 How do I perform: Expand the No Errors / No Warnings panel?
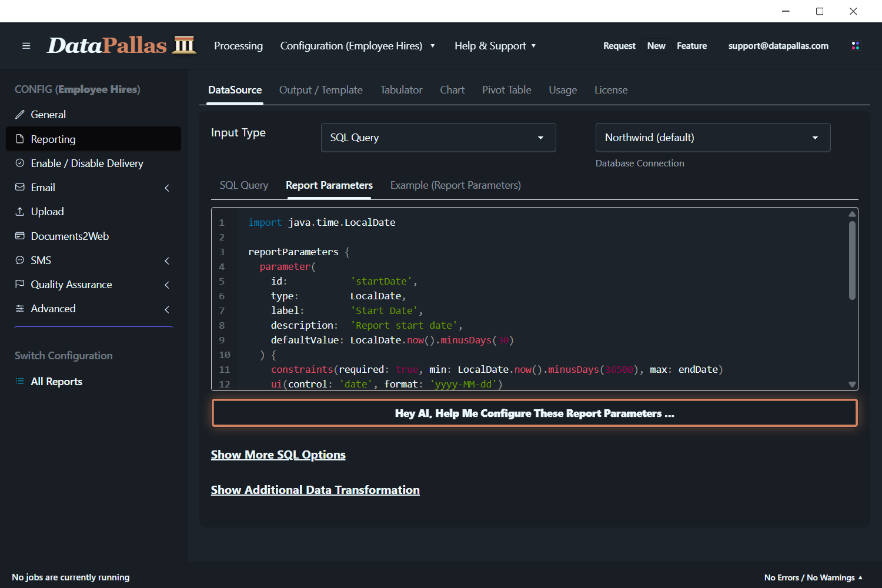(x=813, y=577)
